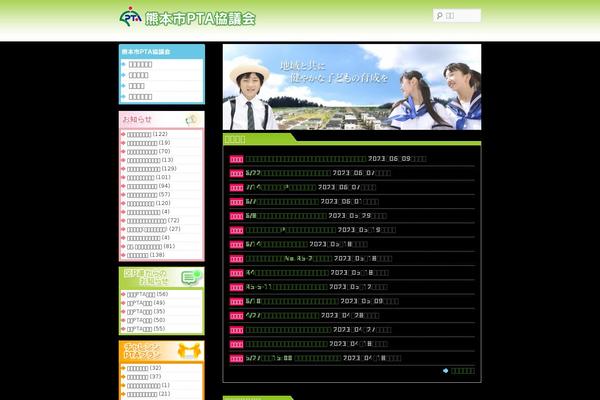Open the PTA district link with count (49)
This screenshot has height=400, width=600.
click(x=146, y=303)
